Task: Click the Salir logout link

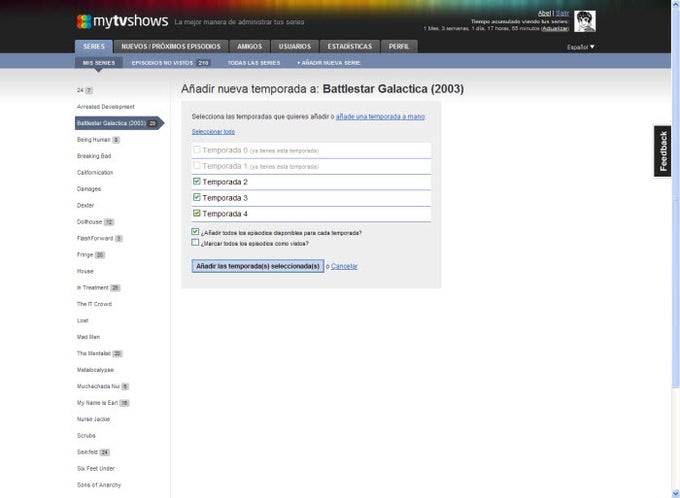Action: [562, 13]
